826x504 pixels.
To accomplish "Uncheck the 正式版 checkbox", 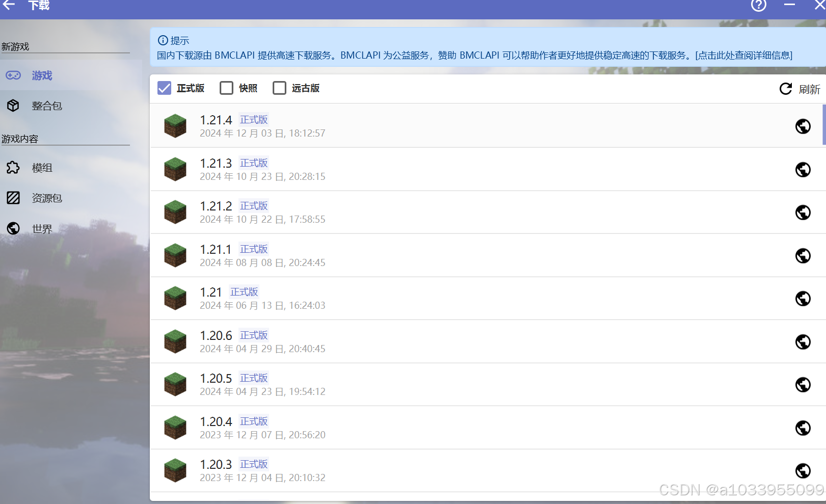I will 164,88.
